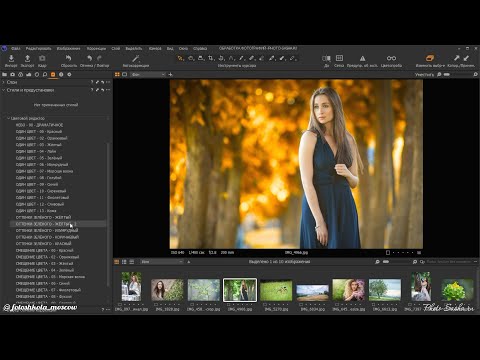Click the Учесть/Fit zoom button above the viewer

(x=424, y=75)
